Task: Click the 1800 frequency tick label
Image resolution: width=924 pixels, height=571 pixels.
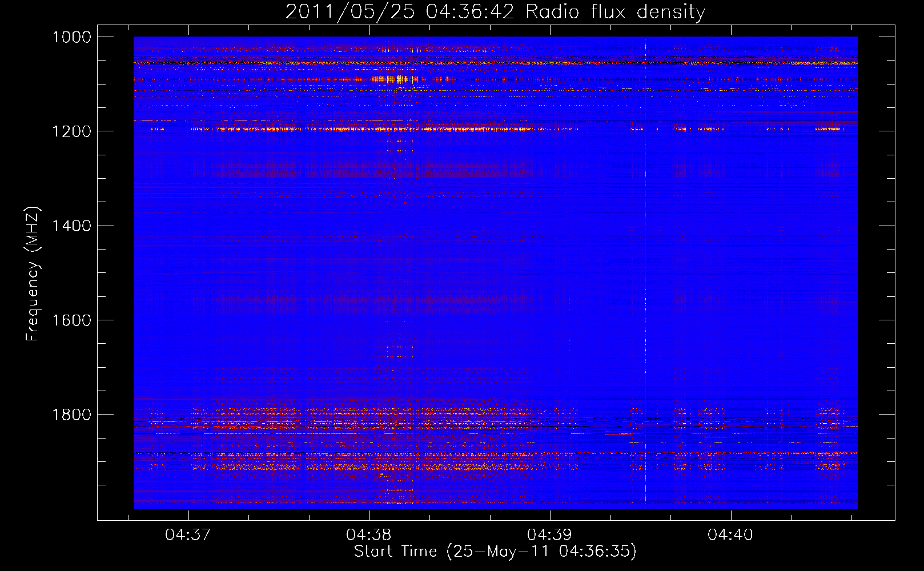Action: (71, 415)
